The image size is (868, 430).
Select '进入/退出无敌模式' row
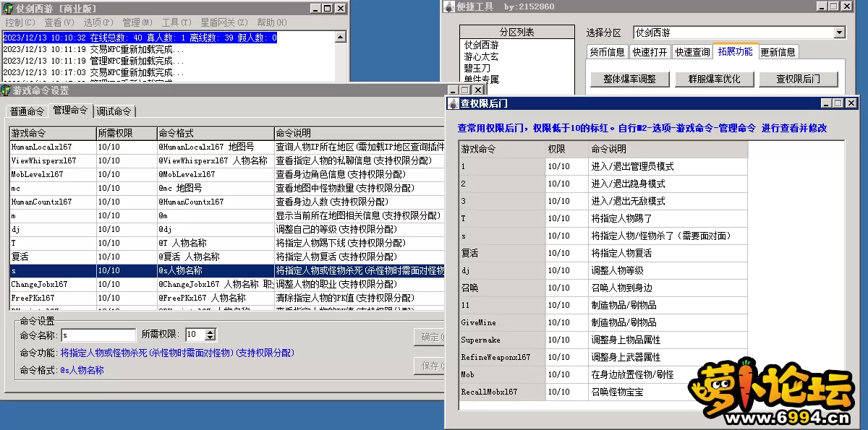[x=603, y=201]
